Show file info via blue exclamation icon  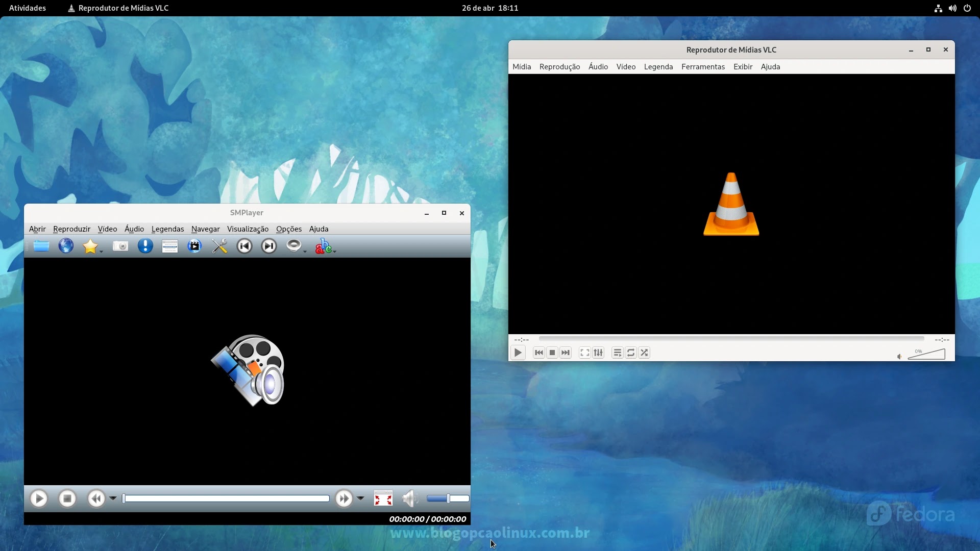point(145,246)
